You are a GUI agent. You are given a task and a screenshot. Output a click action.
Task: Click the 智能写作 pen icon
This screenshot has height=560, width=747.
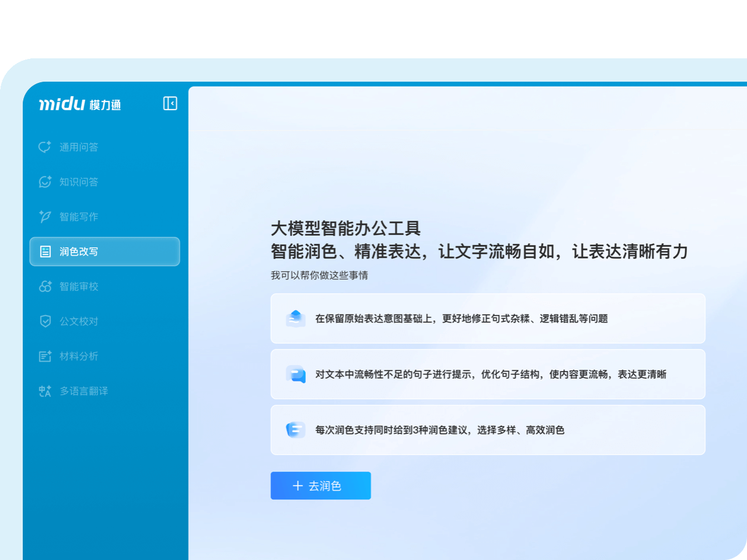coord(45,216)
